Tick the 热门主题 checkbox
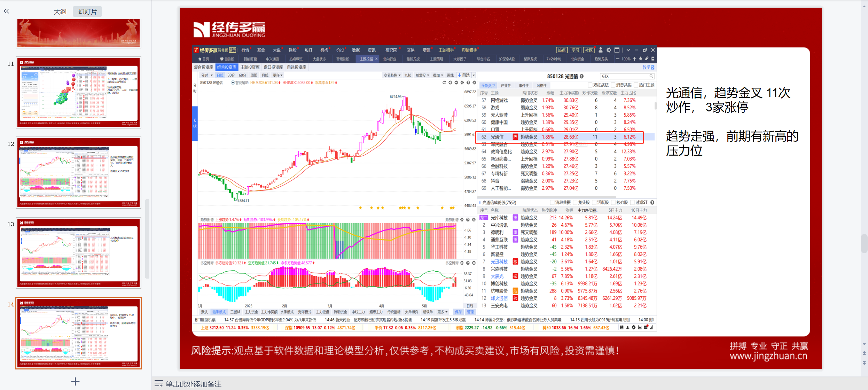Image resolution: width=868 pixels, height=390 pixels. 636,85
